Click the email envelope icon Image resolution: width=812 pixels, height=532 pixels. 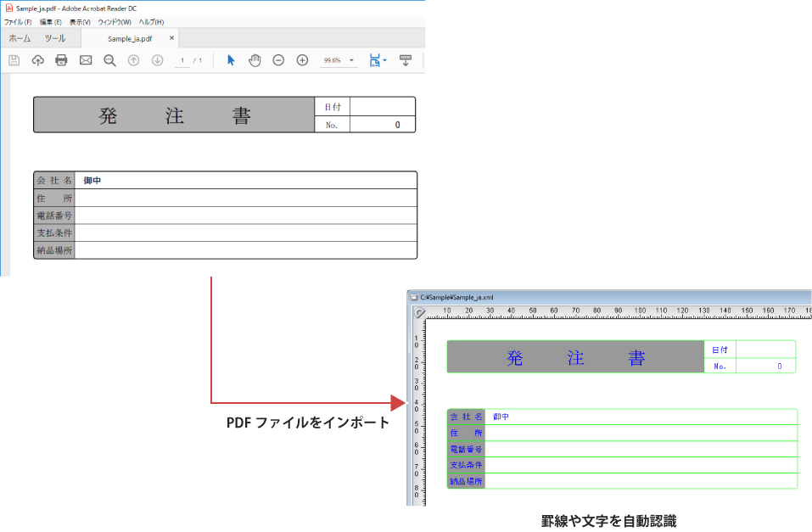(86, 60)
